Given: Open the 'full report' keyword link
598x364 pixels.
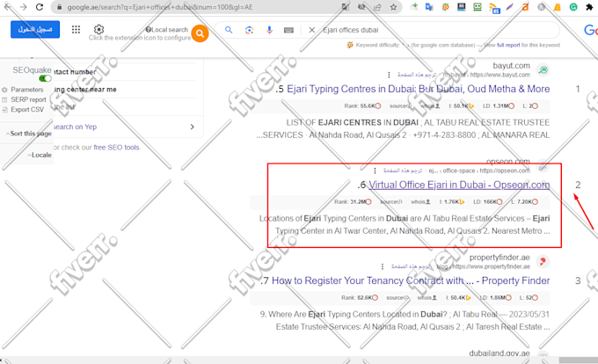Looking at the screenshot, I should point(508,45).
